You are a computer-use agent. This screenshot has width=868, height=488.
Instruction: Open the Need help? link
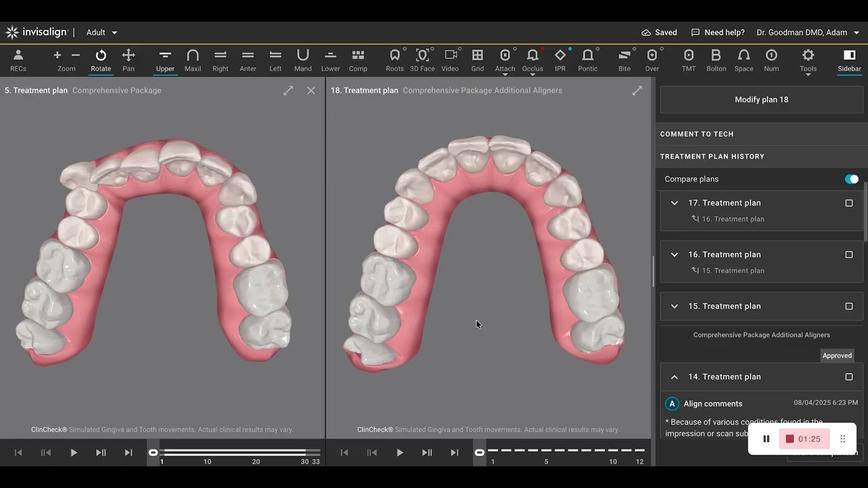[717, 33]
